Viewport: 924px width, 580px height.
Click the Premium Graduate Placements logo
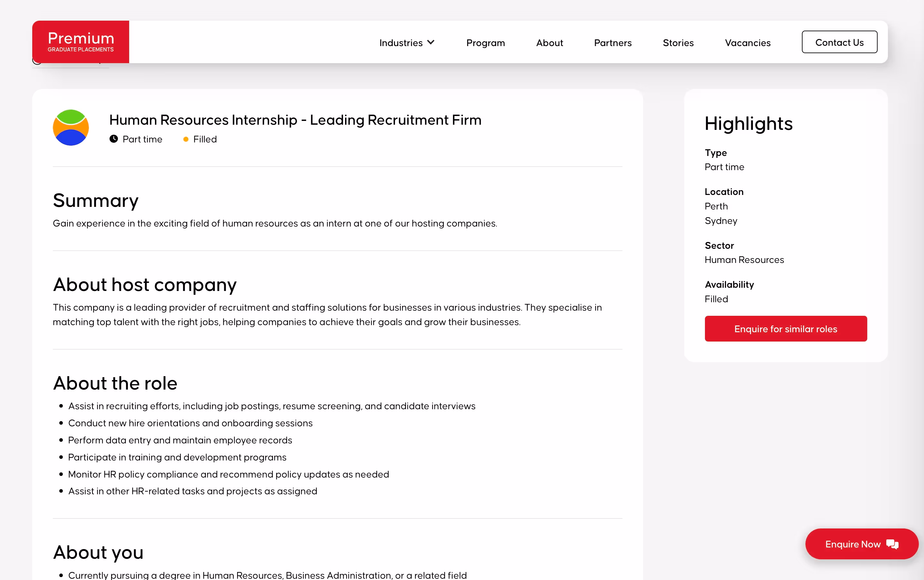(x=81, y=42)
